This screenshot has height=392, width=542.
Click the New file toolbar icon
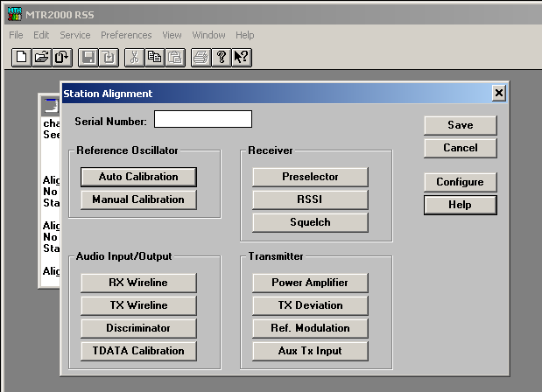(21, 57)
